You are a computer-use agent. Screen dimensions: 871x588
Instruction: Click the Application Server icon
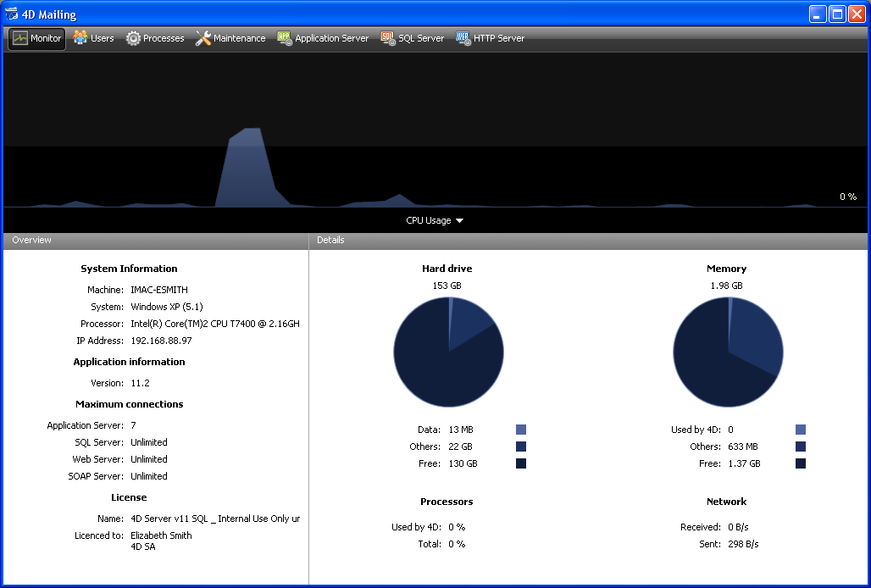point(285,38)
